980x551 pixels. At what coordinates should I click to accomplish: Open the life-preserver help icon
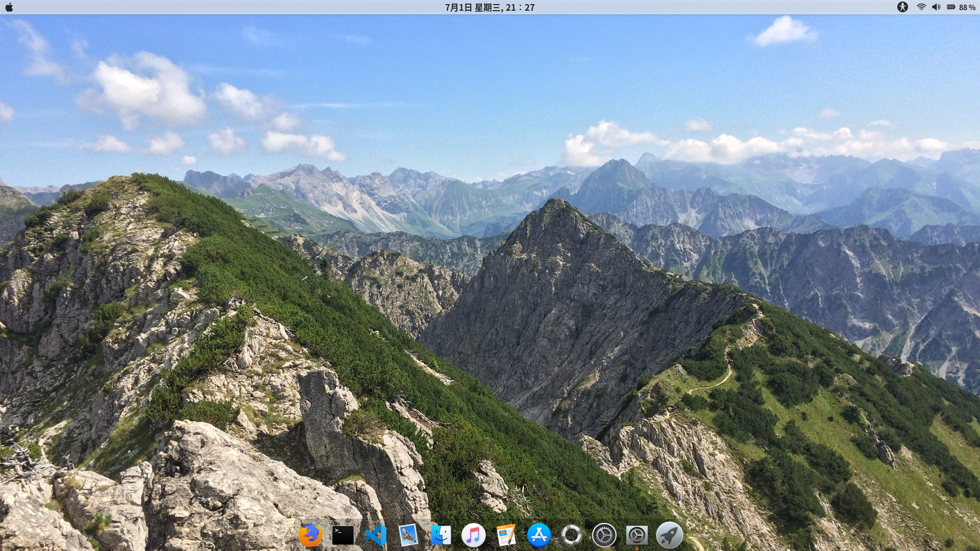(x=572, y=535)
